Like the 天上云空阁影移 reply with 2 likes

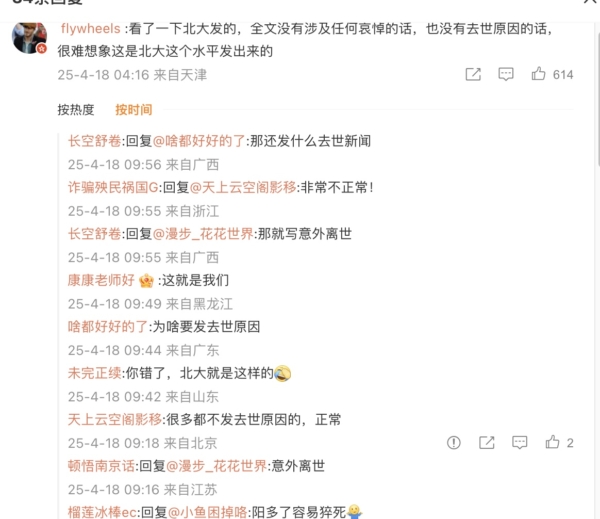click(552, 442)
